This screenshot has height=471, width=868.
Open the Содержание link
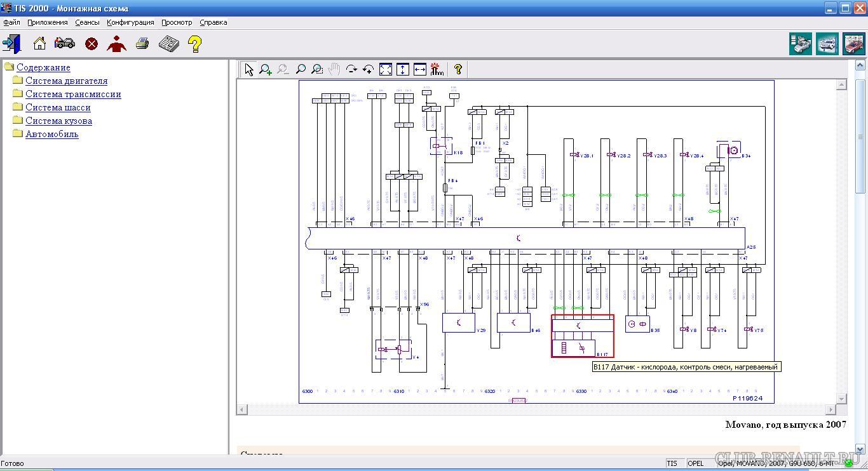[x=43, y=67]
